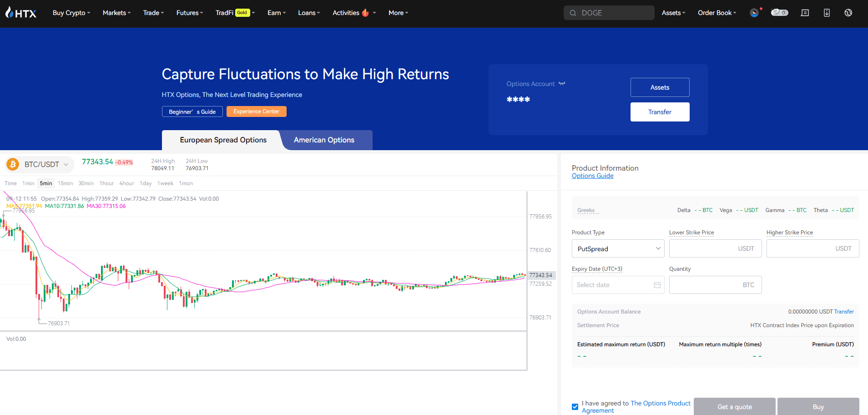Screen dimensions: 868x415
Task: Click the Expiry Date (UTC+3) label
Action: coord(597,269)
